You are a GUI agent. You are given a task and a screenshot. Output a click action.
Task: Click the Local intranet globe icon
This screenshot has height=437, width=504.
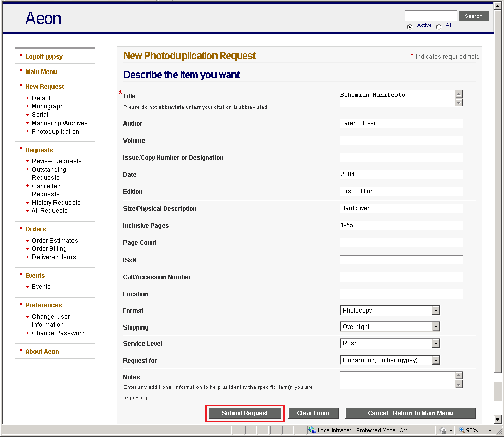tap(312, 430)
